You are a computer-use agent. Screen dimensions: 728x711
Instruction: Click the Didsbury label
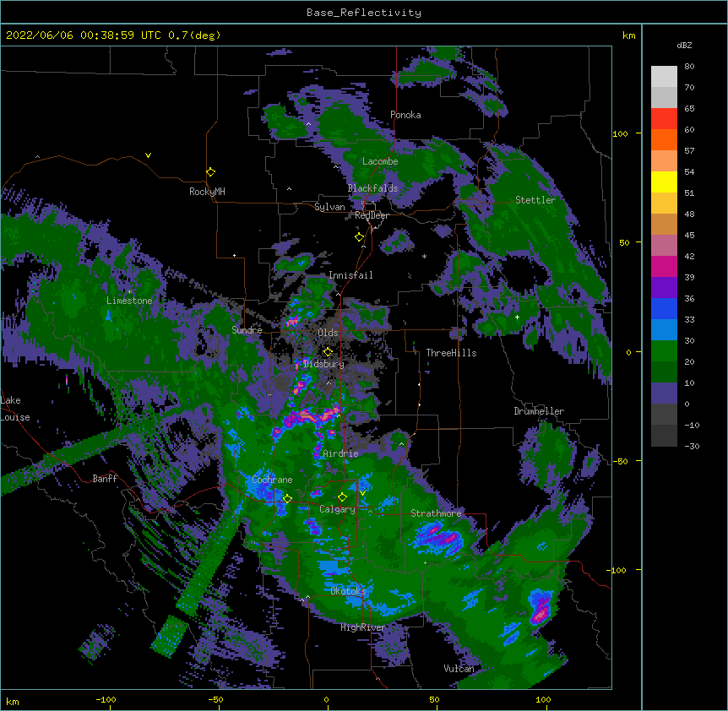pos(324,364)
